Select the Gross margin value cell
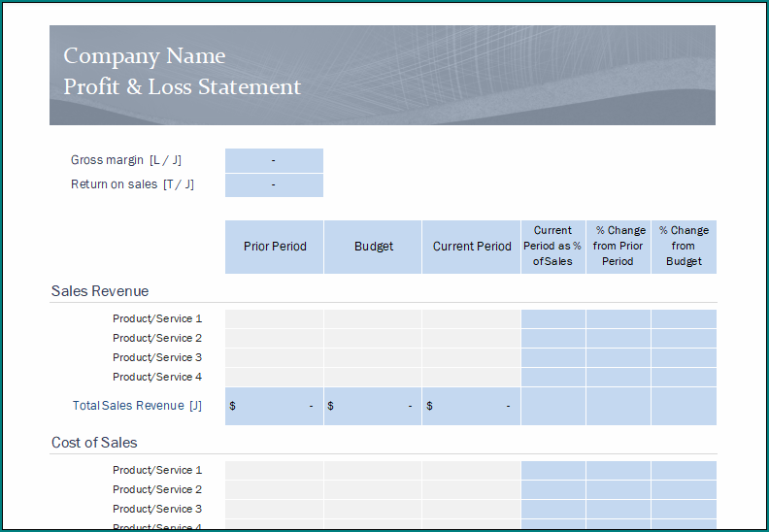 (x=274, y=160)
